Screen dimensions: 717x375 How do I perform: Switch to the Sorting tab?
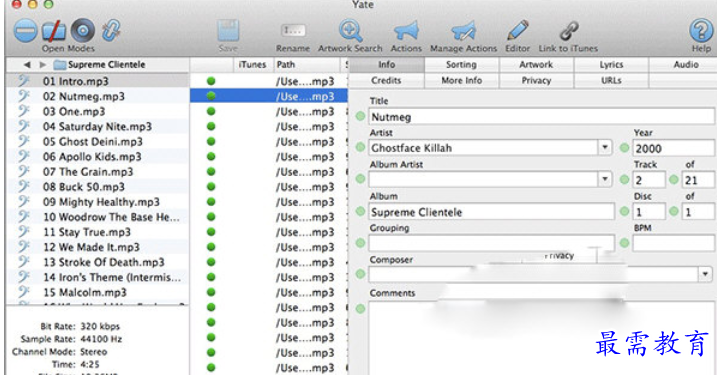pos(461,64)
